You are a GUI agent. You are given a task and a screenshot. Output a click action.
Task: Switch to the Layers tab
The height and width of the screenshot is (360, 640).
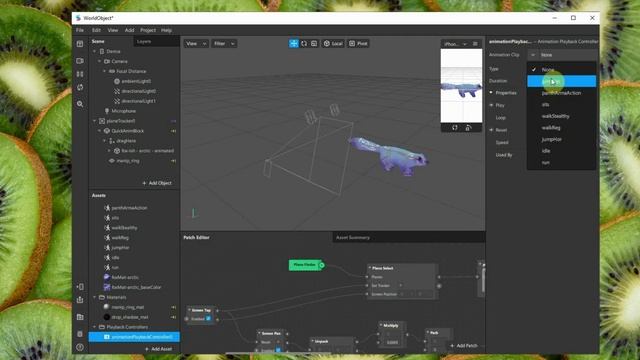pos(144,41)
